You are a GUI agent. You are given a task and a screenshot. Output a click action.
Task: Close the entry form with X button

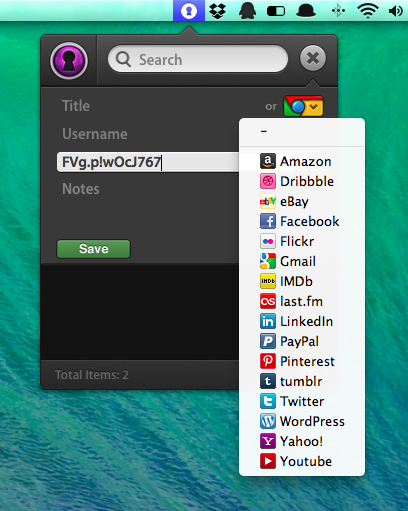313,59
